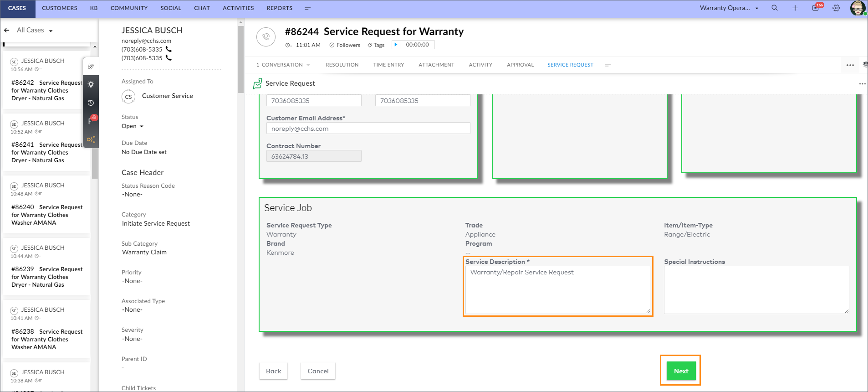Click the contact details panel scrollbar
868x392 pixels.
[240, 59]
